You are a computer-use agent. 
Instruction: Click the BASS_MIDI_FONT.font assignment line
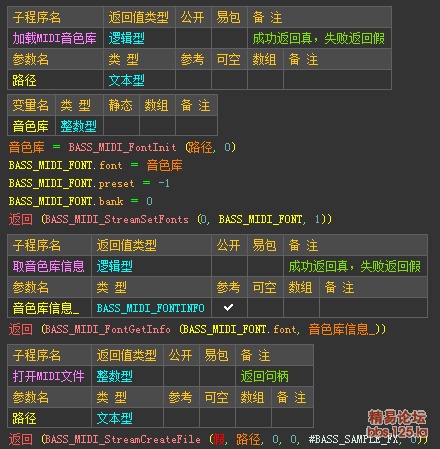(96, 165)
